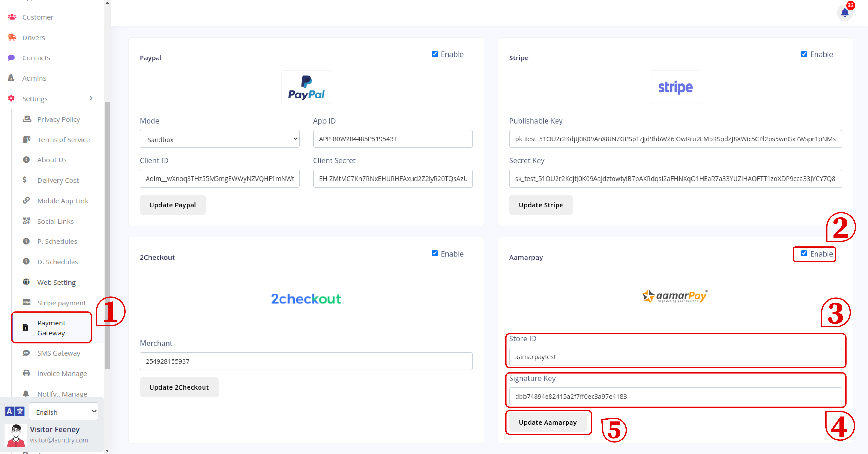Screen dimensions: 868x454
Task: Click the Settings gear icon
Action: point(11,98)
